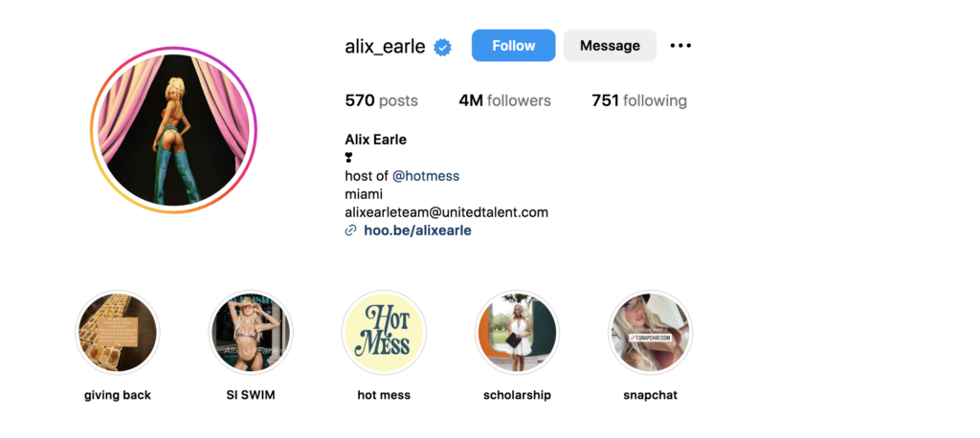Image resolution: width=980 pixels, height=438 pixels.
Task: Click the heart emoji in the bio
Action: 348,158
